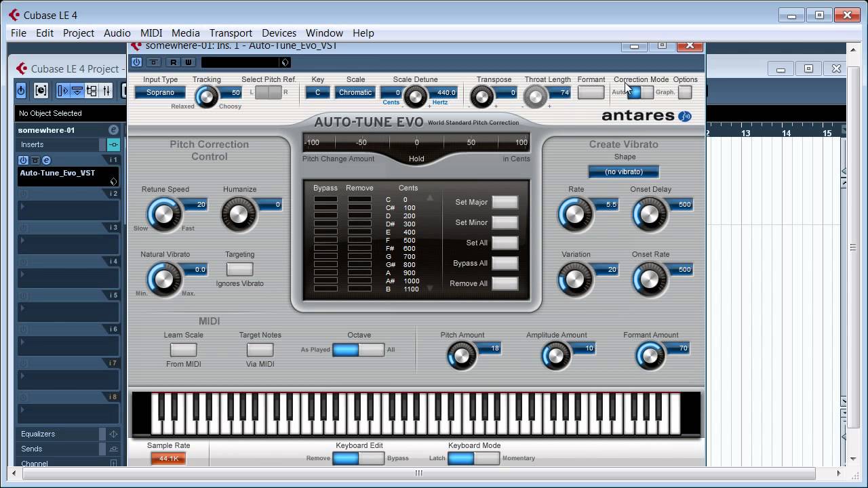Toggle Select Pitch Ref. L/R switch
Viewport: 868px width, 488px height.
pos(268,92)
